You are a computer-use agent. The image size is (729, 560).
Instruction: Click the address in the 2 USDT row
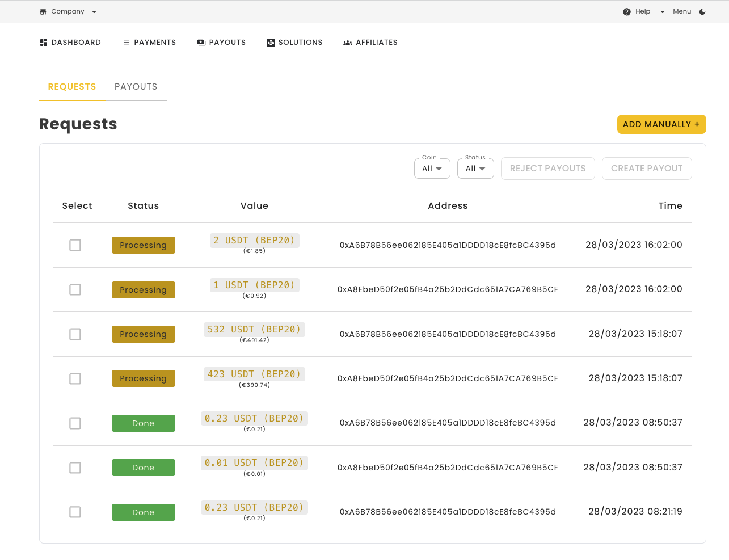(x=448, y=245)
